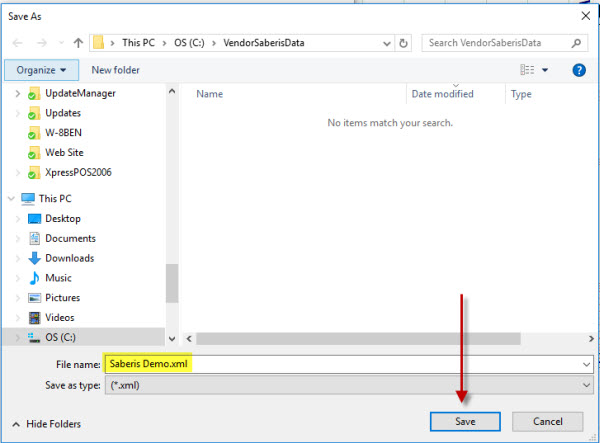Click the New folder button
Screen dimensions: 600x443
click(x=116, y=70)
